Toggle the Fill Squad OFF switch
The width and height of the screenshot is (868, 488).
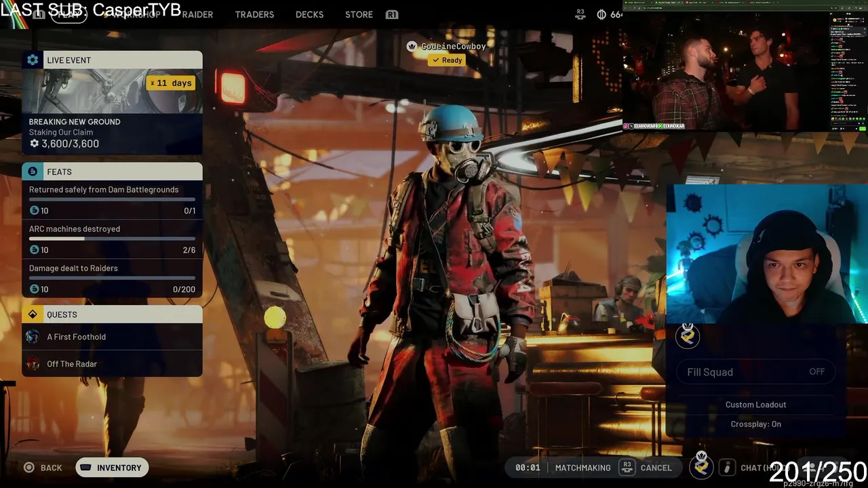click(756, 372)
